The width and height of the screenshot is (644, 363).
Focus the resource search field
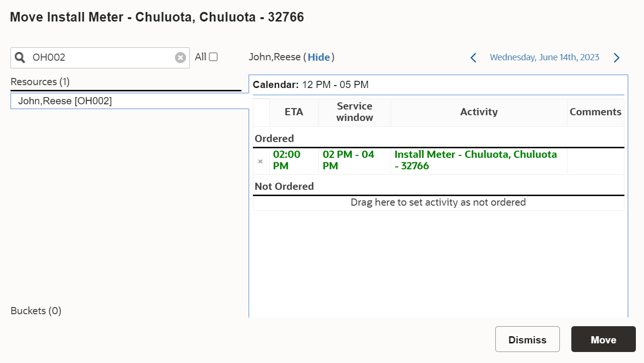[100, 58]
